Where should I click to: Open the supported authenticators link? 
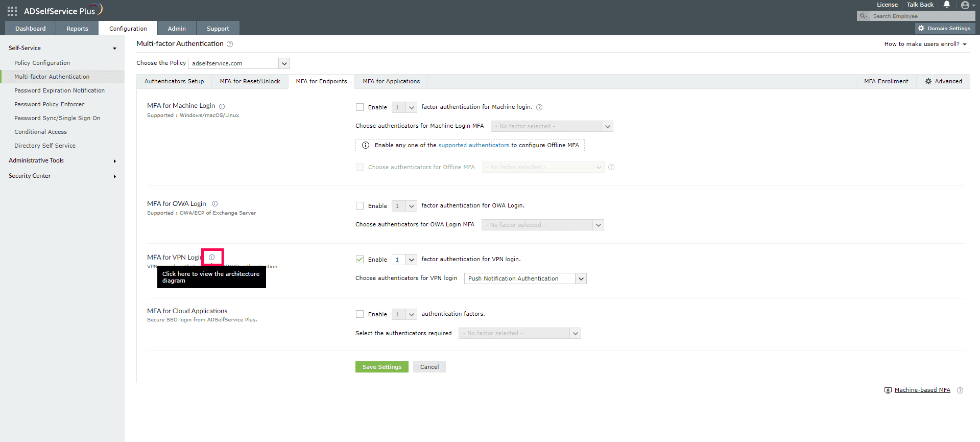click(x=473, y=145)
